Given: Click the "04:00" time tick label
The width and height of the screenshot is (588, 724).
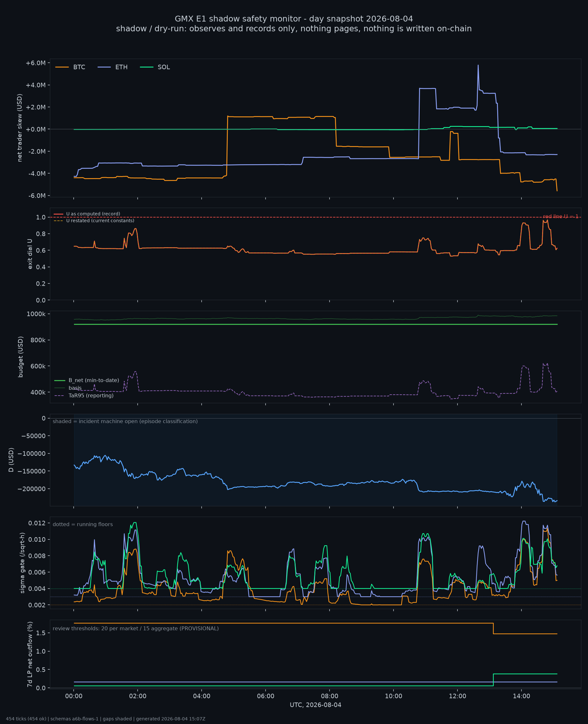Looking at the screenshot, I should point(202,696).
